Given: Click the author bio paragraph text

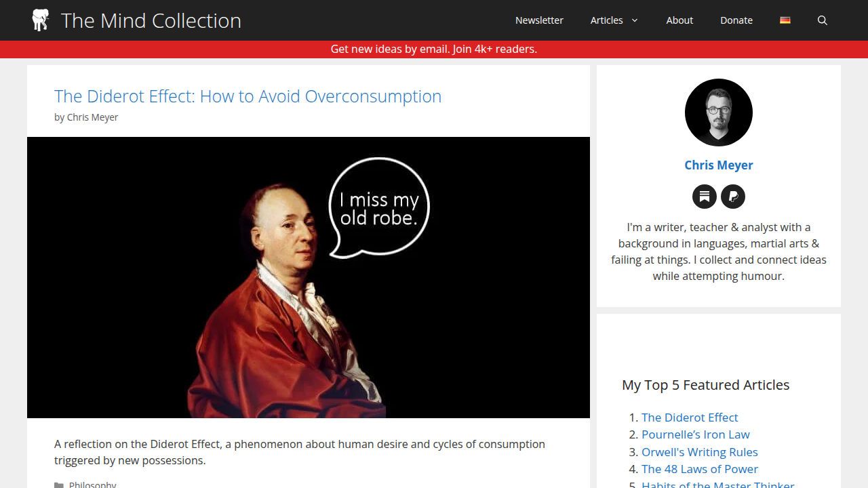Looking at the screenshot, I should coord(719,251).
